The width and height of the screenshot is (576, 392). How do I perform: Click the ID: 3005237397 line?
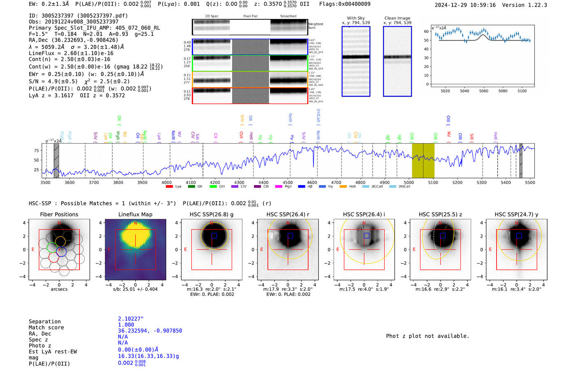(x=78, y=16)
